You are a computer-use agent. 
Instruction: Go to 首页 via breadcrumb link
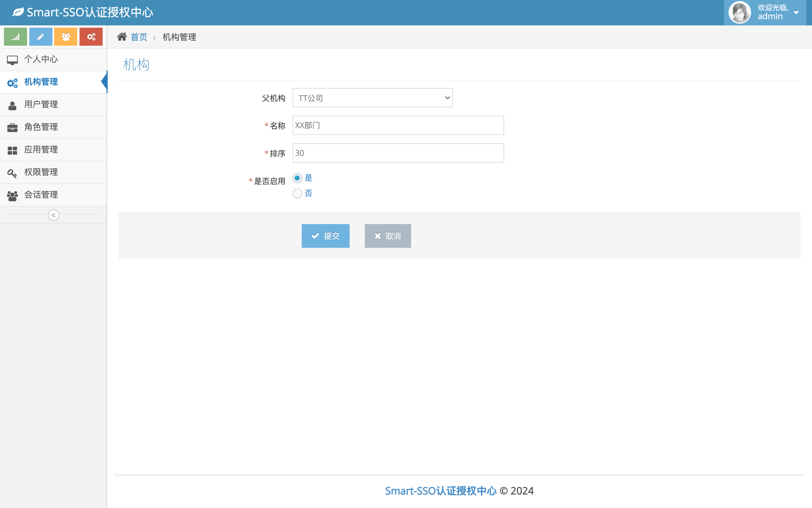coord(139,37)
